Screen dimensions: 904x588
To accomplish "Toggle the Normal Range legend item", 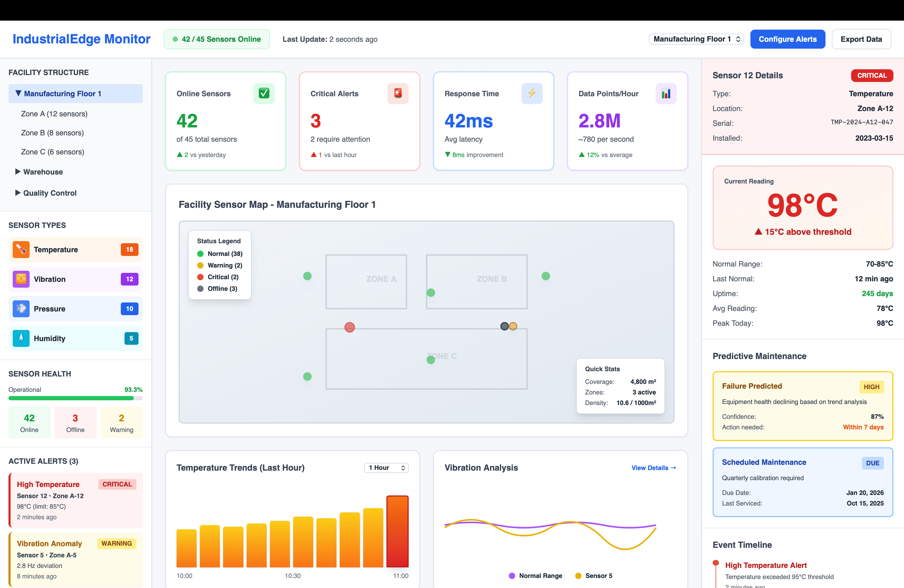I will (x=535, y=576).
